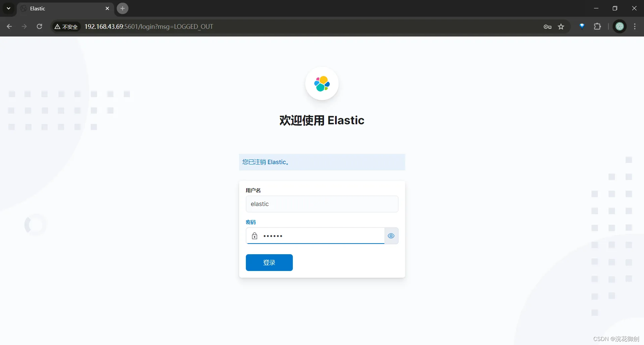Close the browser window
The height and width of the screenshot is (345, 644).
(x=634, y=8)
